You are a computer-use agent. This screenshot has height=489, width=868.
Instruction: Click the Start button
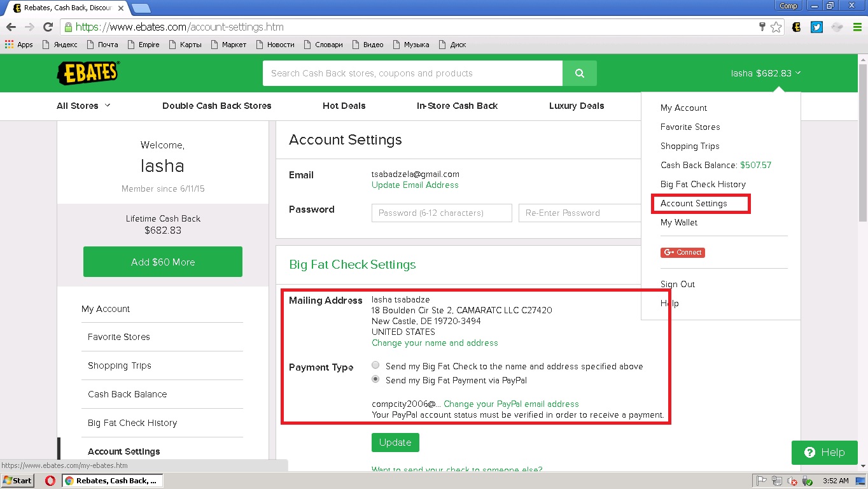click(18, 481)
